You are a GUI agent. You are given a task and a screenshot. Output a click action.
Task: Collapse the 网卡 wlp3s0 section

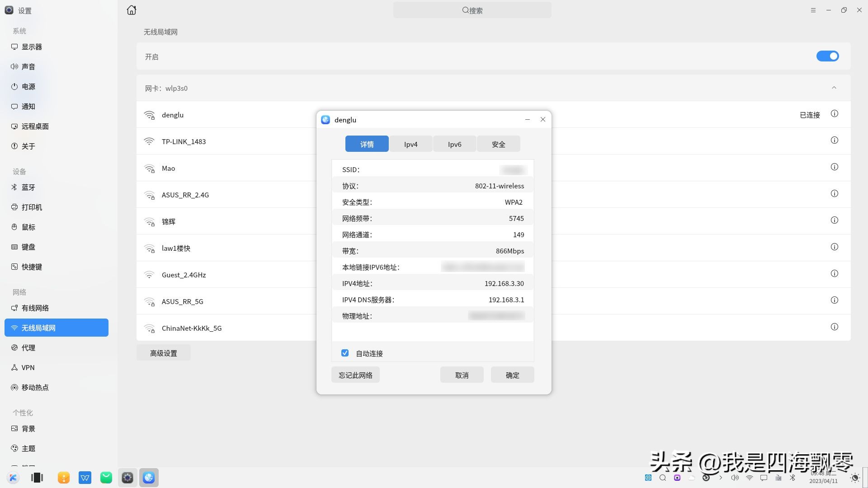tap(834, 88)
